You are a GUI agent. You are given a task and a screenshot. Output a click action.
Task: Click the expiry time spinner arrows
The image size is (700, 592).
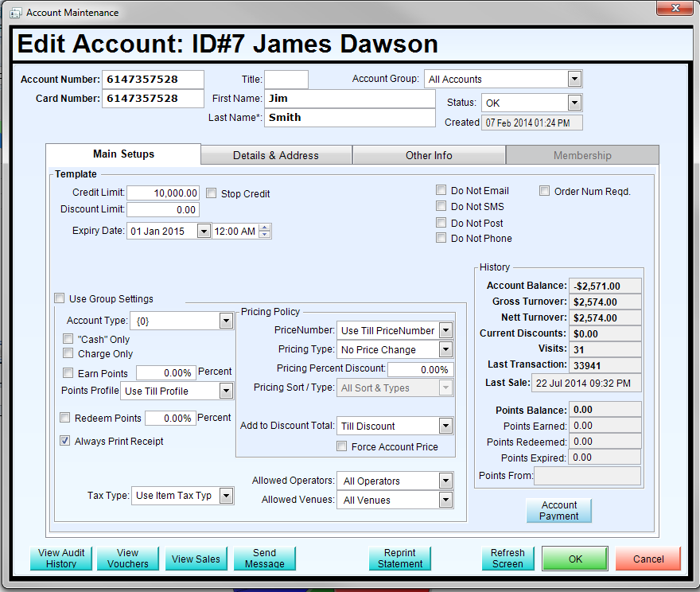point(265,231)
